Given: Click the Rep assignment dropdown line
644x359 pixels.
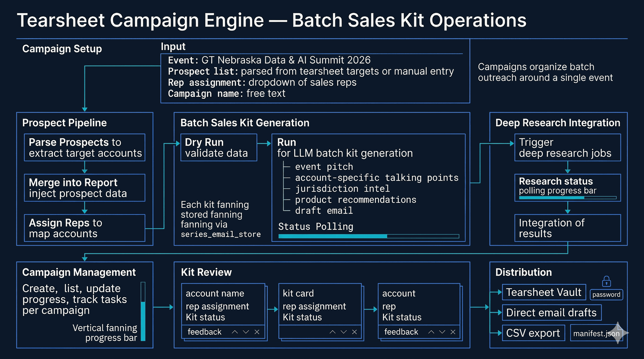Looking at the screenshot, I should [x=262, y=82].
